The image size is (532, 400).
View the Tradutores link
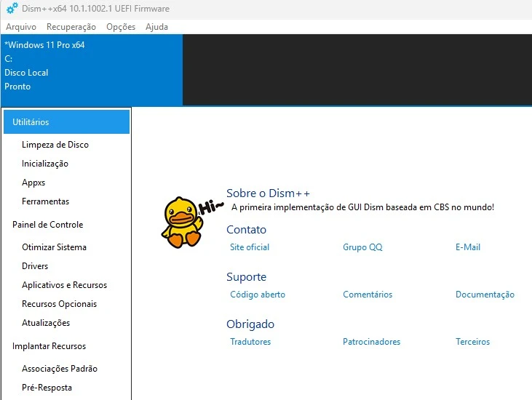(250, 342)
